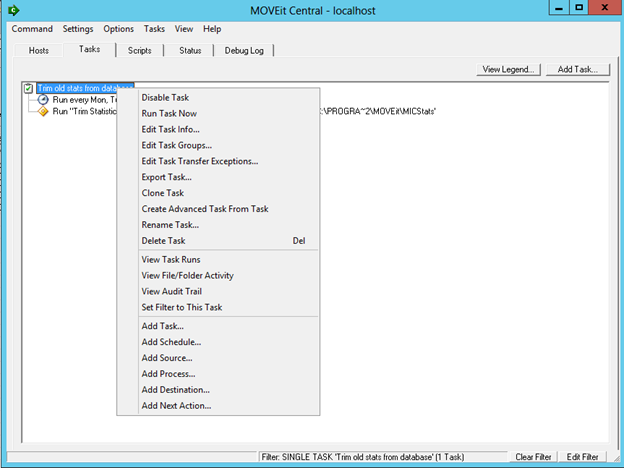This screenshot has width=624, height=468.
Task: Switch to the Status tab
Action: (190, 51)
